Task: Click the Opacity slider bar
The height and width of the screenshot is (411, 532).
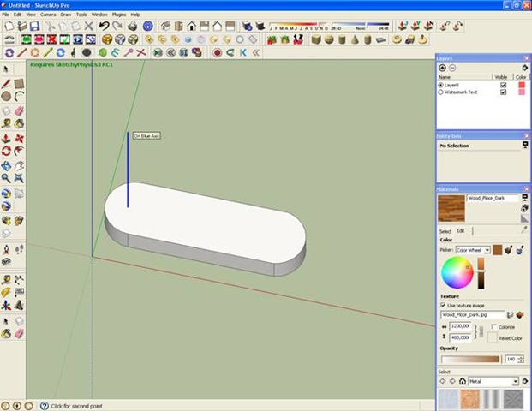Action: tap(472, 360)
